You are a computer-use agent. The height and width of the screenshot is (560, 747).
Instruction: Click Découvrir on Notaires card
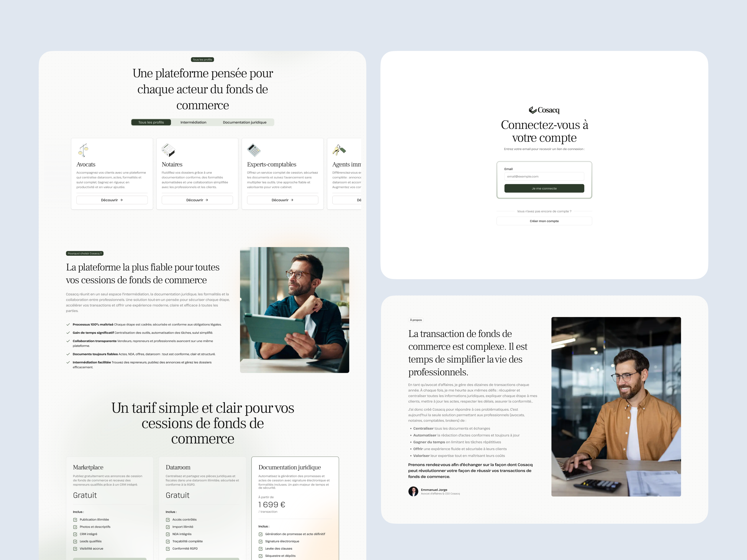[x=197, y=200]
